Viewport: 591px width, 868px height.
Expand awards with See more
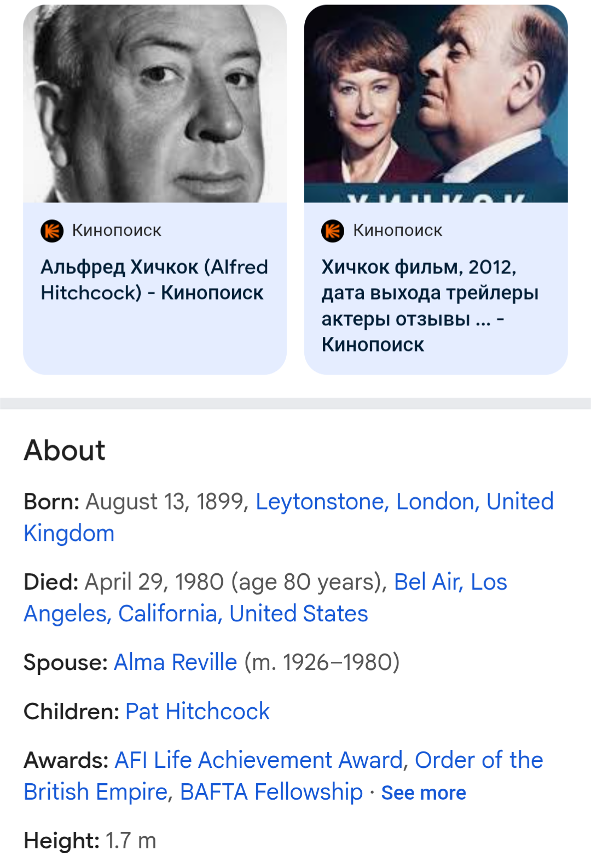424,793
